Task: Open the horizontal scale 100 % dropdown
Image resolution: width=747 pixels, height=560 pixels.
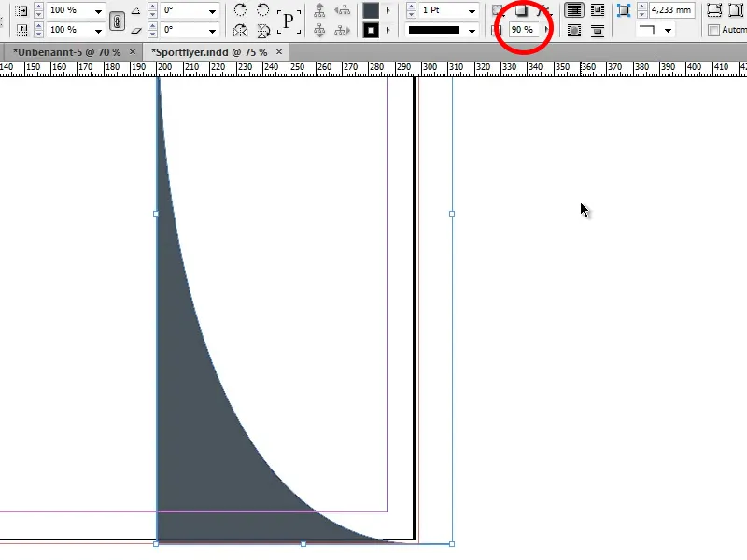Action: click(x=98, y=11)
